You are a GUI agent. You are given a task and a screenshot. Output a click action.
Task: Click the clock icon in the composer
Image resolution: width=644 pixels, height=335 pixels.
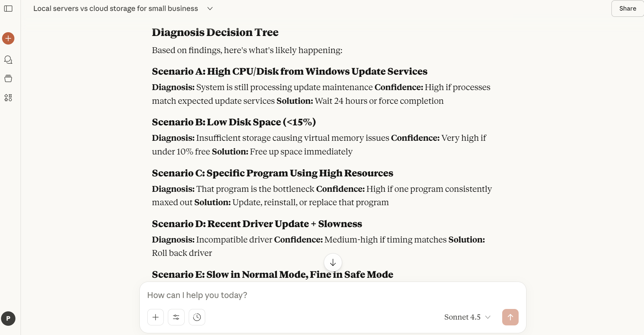click(x=197, y=317)
